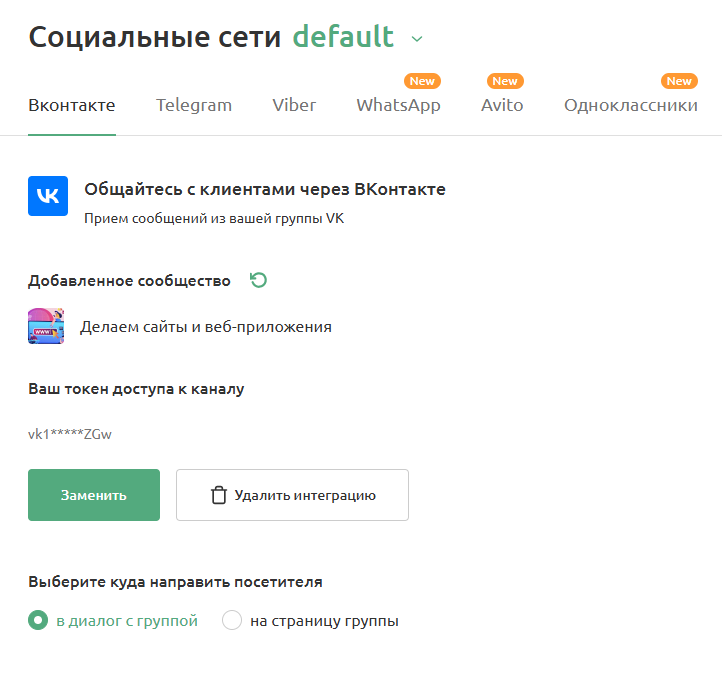Click the masked access token text
The image size is (722, 682).
pyautogui.click(x=69, y=434)
